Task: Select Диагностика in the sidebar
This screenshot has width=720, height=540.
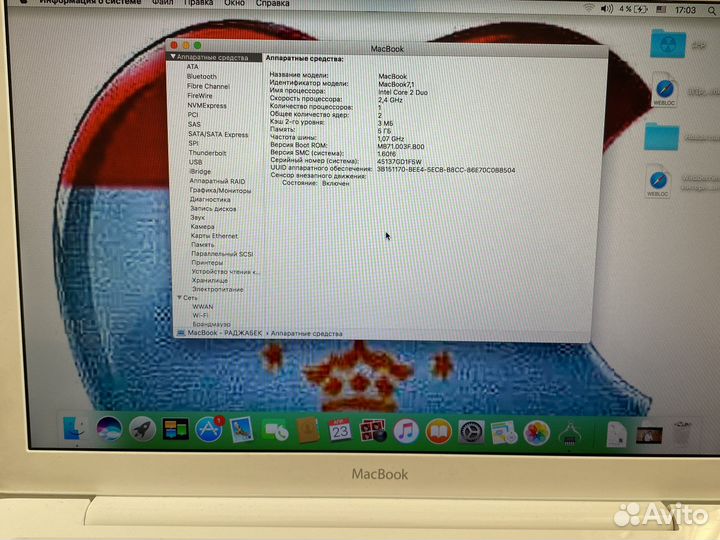Action: click(x=210, y=199)
